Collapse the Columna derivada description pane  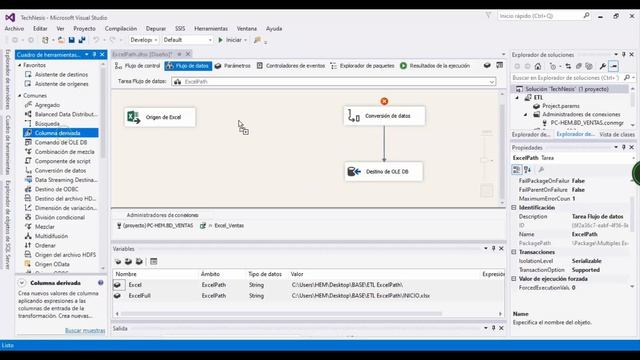tap(22, 283)
